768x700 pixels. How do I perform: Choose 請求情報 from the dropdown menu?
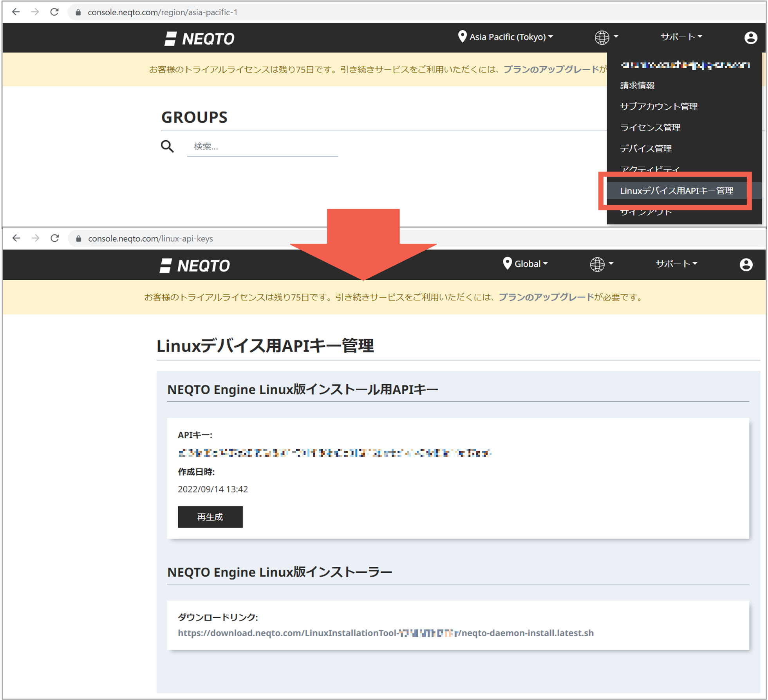tap(637, 85)
